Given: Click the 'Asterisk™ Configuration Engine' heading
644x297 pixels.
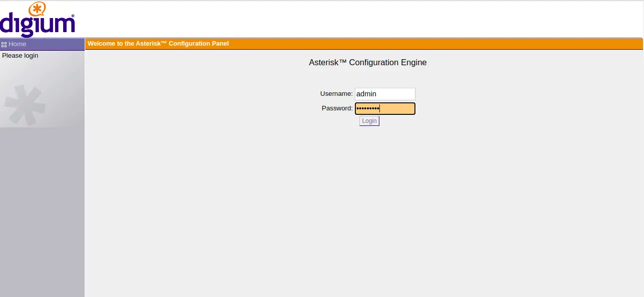Looking at the screenshot, I should point(368,63).
